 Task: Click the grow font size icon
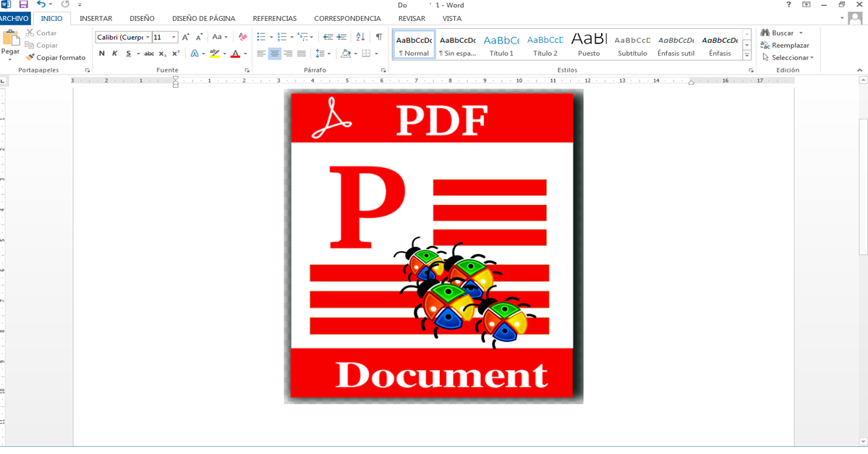(186, 37)
